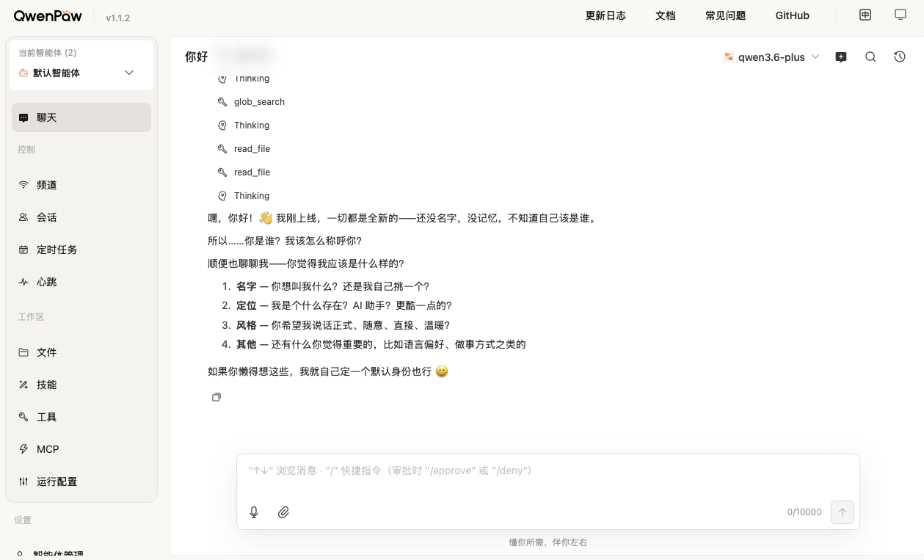Click the search icon in chat header

tap(870, 57)
